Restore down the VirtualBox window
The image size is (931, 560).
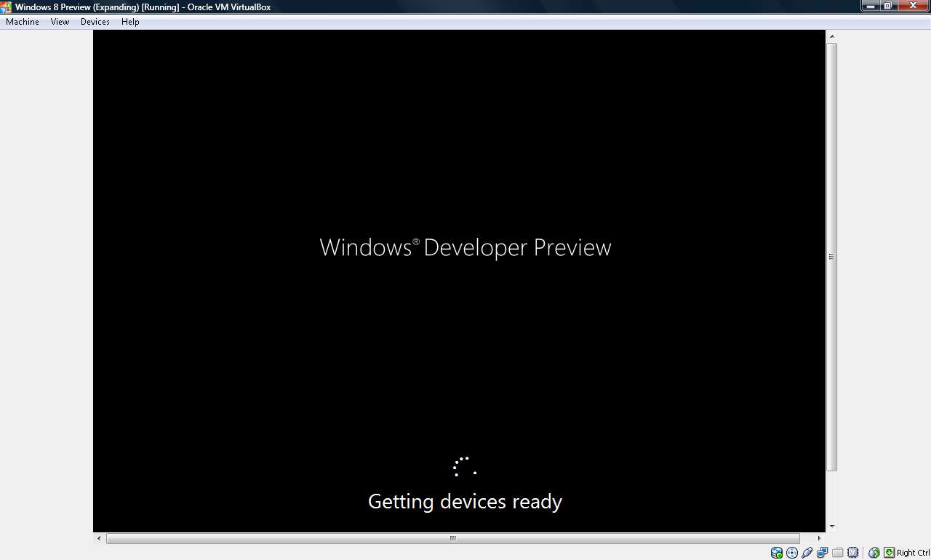click(889, 6)
